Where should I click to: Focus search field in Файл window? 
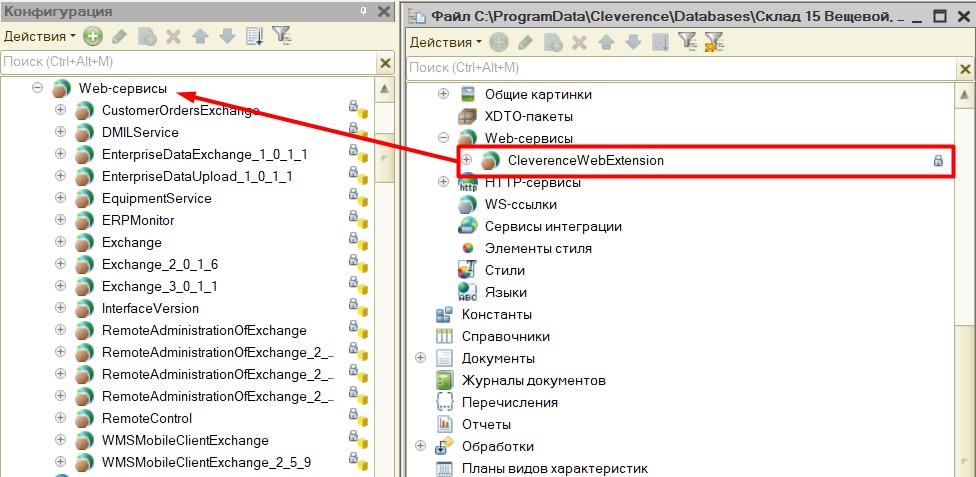(681, 68)
